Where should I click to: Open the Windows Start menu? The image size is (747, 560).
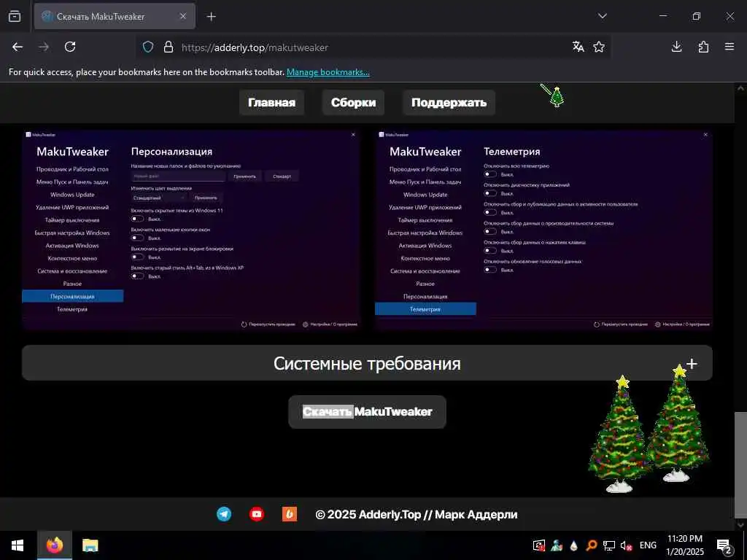coord(18,545)
